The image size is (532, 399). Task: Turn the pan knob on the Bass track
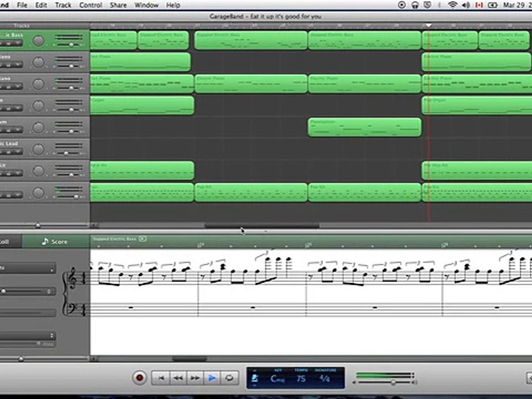click(x=38, y=41)
